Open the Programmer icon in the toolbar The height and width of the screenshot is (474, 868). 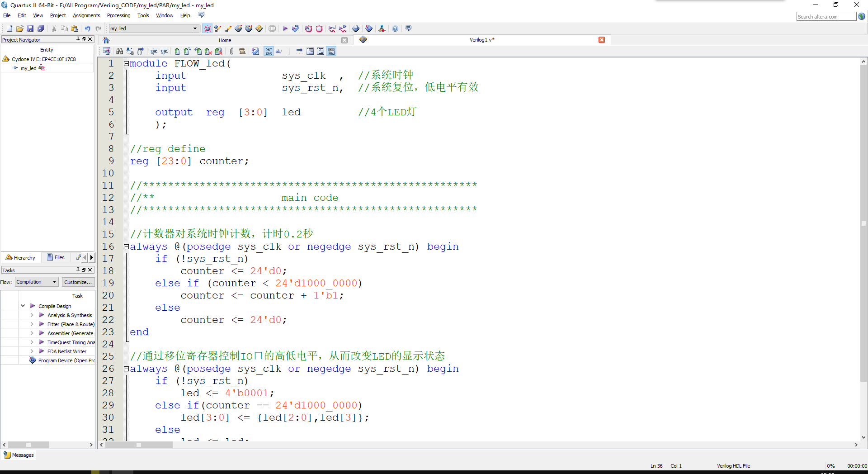(369, 28)
